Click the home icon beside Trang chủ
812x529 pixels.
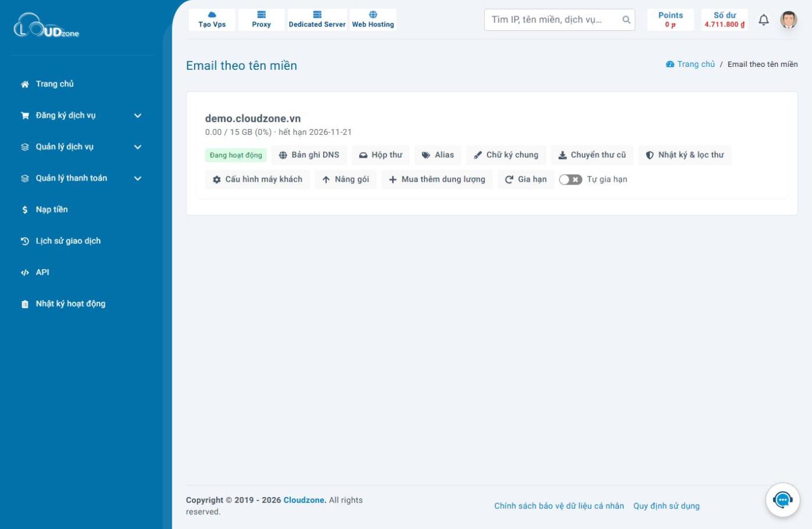tap(25, 84)
